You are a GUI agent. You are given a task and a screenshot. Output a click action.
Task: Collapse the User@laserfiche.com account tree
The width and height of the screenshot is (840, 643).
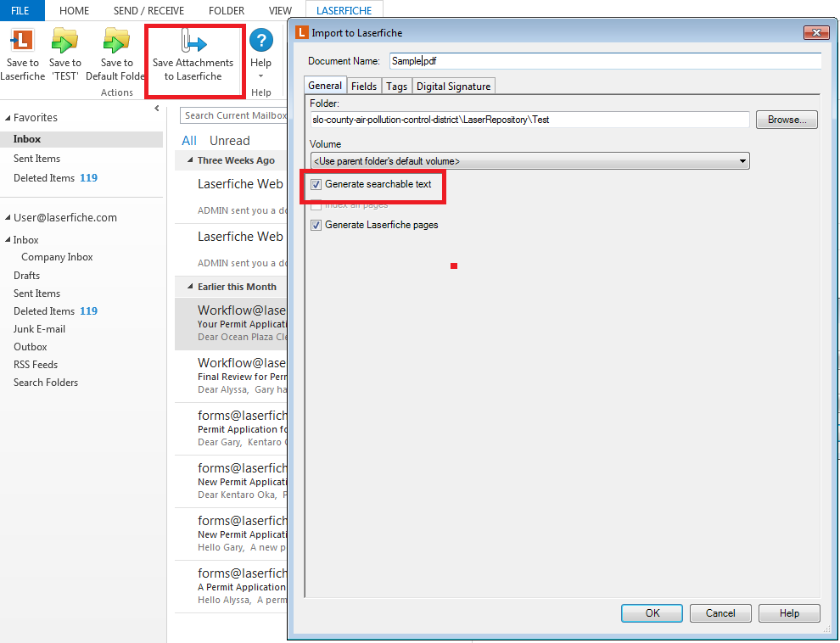coord(8,218)
